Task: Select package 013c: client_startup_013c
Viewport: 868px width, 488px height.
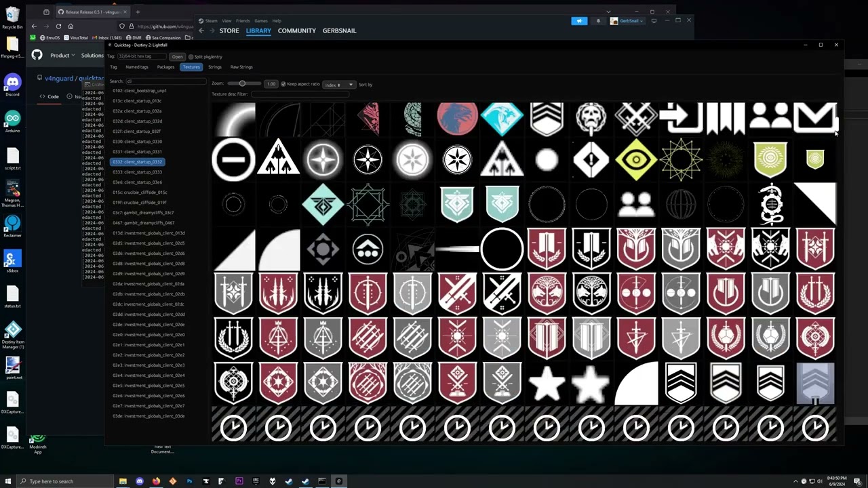Action: click(137, 101)
